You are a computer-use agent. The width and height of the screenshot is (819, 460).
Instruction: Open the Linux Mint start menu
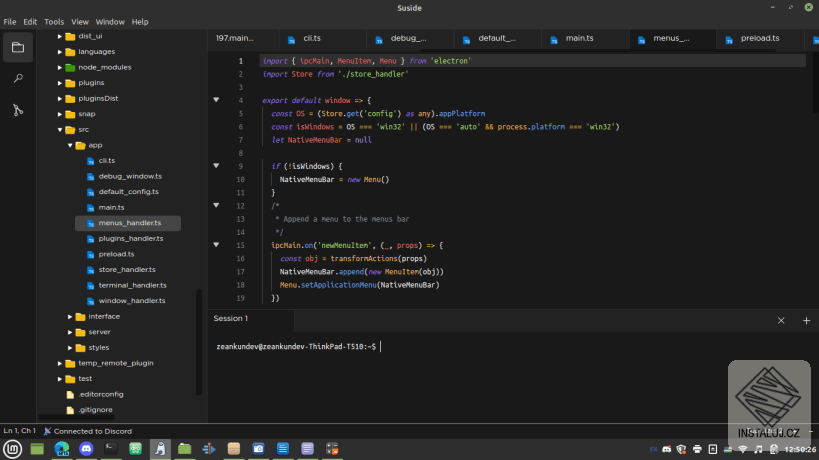[x=11, y=450]
